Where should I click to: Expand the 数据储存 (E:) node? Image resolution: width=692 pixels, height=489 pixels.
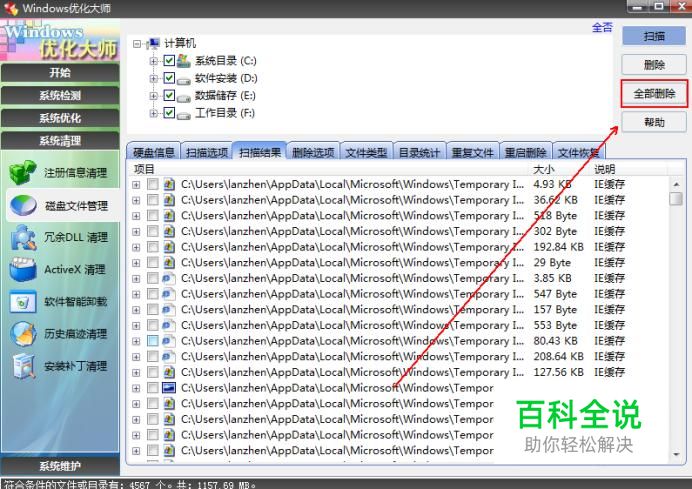pos(153,95)
